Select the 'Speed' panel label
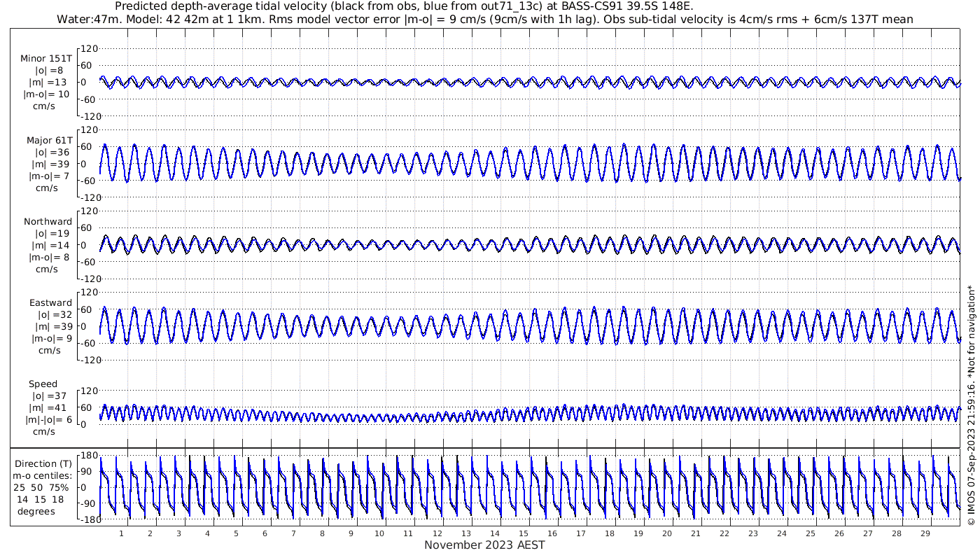This screenshot has width=980, height=560. pyautogui.click(x=43, y=384)
